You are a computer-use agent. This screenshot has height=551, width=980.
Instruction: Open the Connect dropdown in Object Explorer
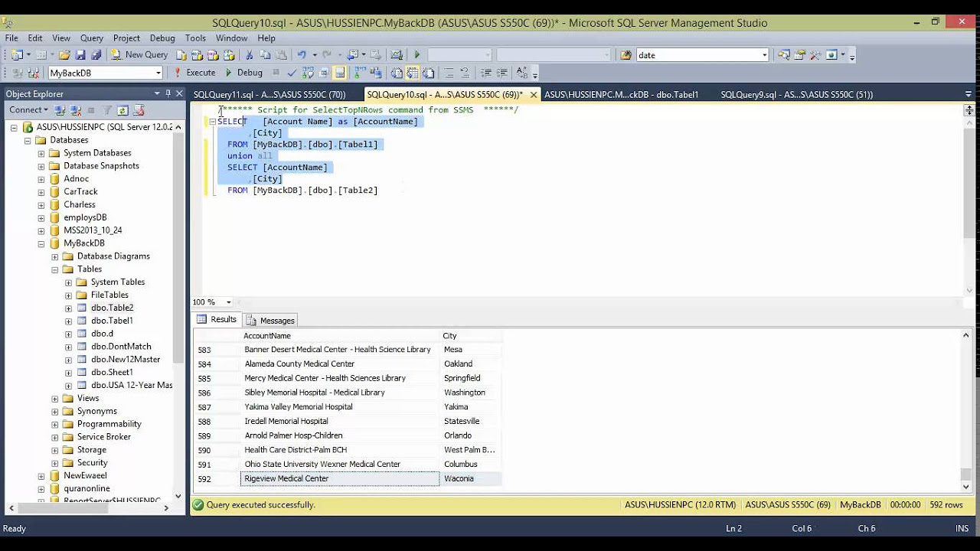[x=28, y=110]
